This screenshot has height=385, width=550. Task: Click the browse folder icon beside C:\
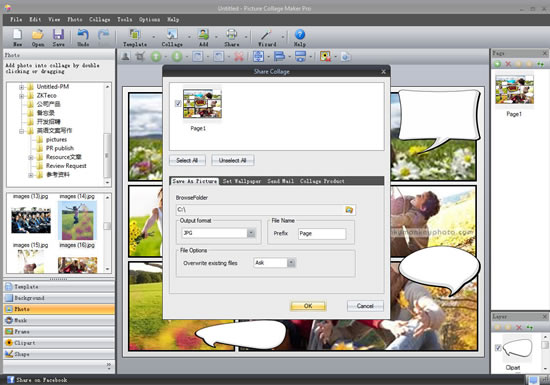tap(349, 210)
